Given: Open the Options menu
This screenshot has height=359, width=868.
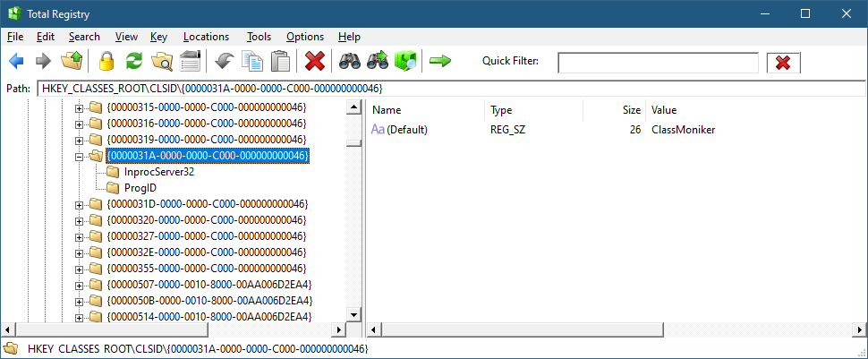Looking at the screenshot, I should [x=304, y=37].
